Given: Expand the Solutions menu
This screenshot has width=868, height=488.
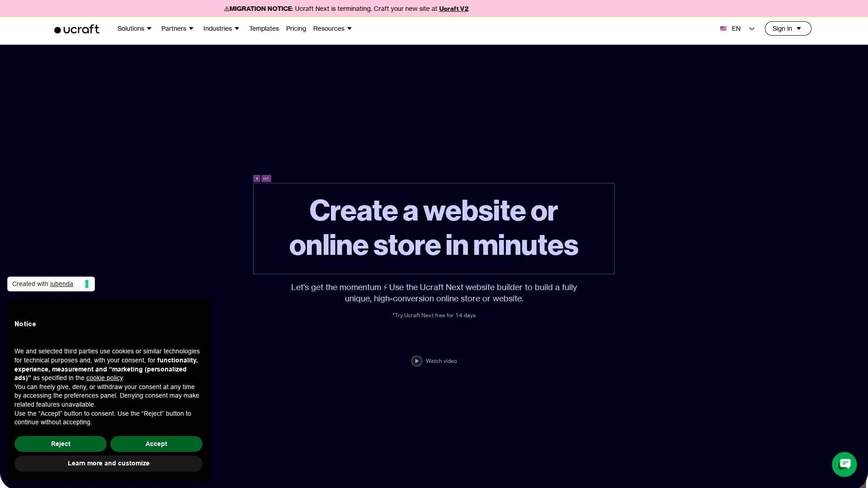Looking at the screenshot, I should point(134,28).
